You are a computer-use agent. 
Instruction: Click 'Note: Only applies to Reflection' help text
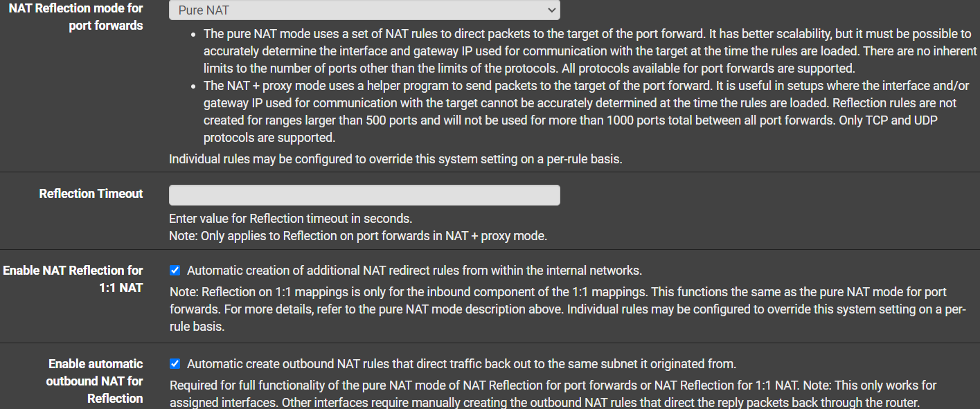357,236
